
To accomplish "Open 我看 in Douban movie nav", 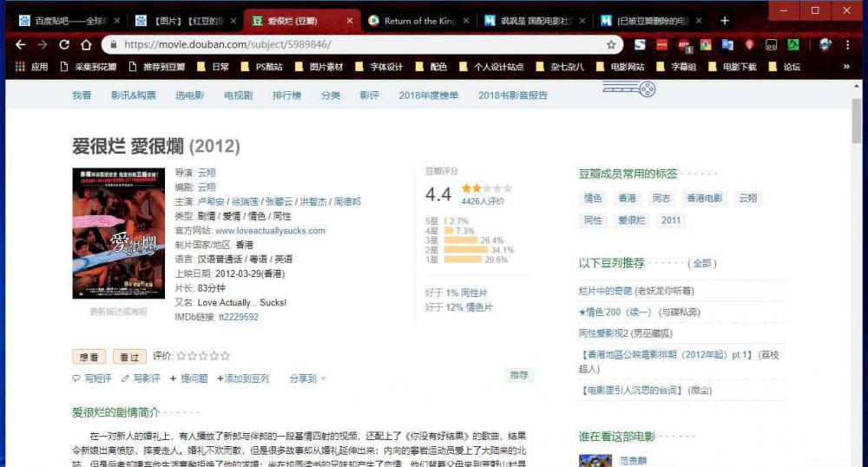I will (82, 95).
